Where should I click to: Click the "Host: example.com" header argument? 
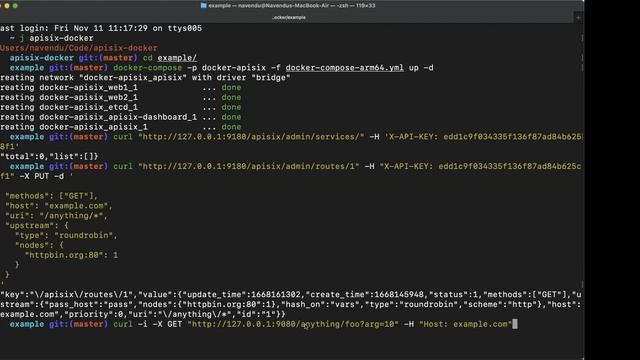tap(465, 324)
